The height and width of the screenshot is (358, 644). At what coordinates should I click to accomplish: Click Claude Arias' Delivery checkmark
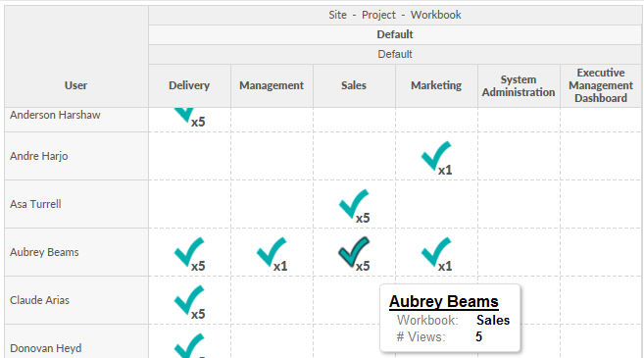click(x=189, y=300)
